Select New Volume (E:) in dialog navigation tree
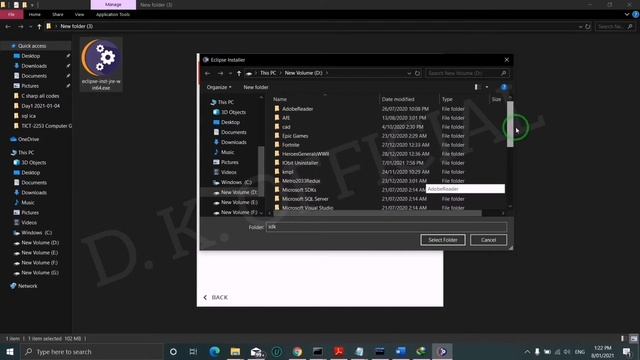Screen dimensions: 640x360 pyautogui.click(x=239, y=202)
